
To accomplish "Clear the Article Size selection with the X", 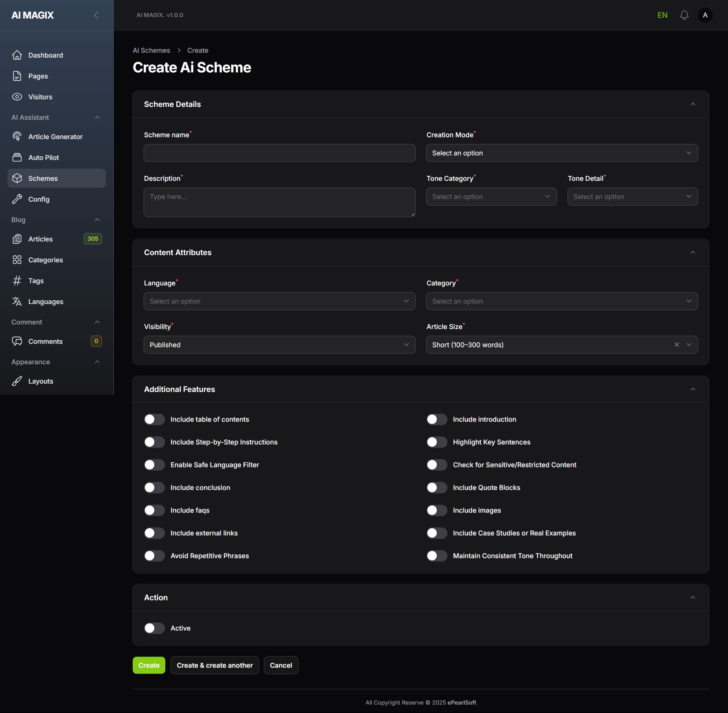I will tap(676, 345).
